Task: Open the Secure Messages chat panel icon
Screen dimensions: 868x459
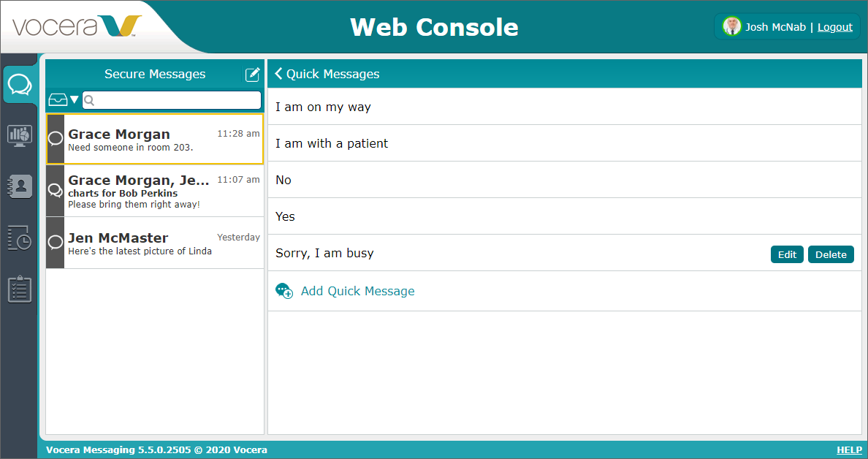Action: (x=20, y=84)
